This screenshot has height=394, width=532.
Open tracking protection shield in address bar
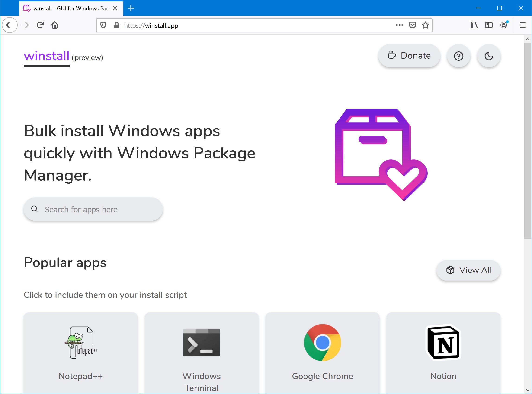tap(103, 25)
